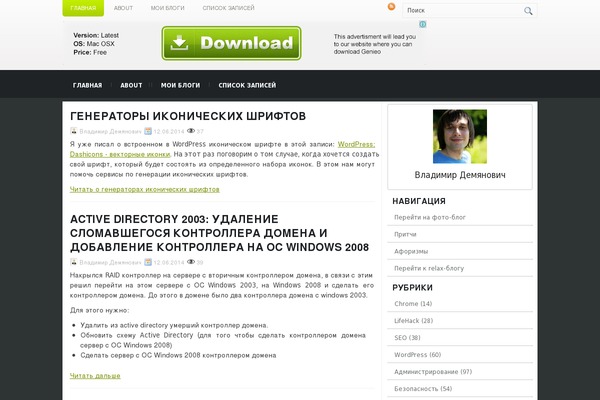Image resolution: width=600 pixels, height=400 pixels.
Task: Select Главная in the dark navigation bar
Action: (88, 85)
